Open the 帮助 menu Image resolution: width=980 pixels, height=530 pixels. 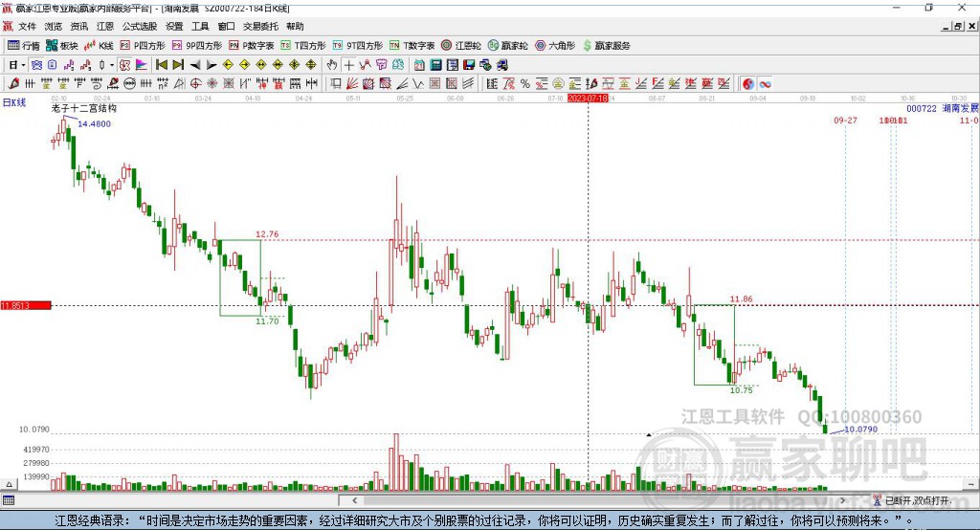point(295,26)
